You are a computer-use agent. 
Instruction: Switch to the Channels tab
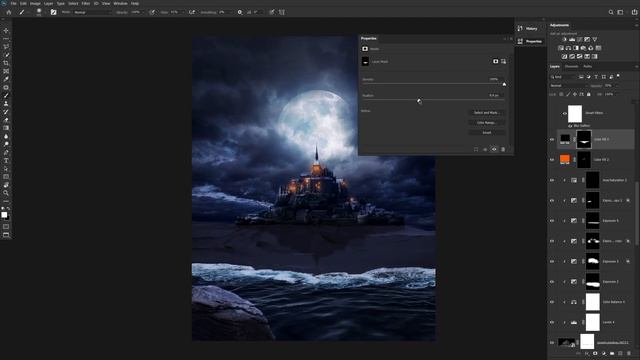tap(571, 67)
